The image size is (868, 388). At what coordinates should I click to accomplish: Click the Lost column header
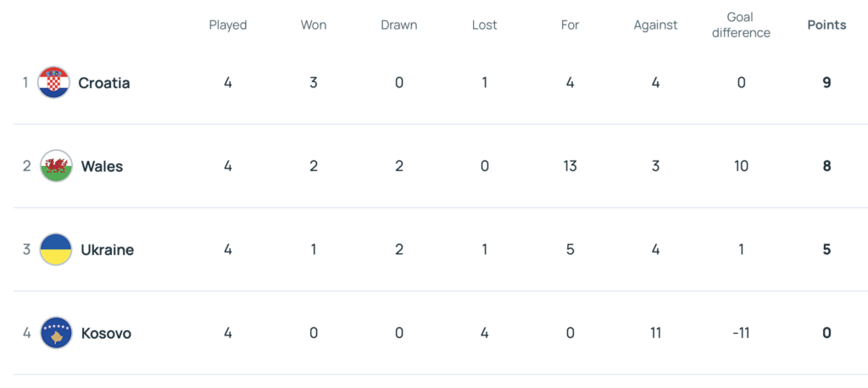pos(484,25)
